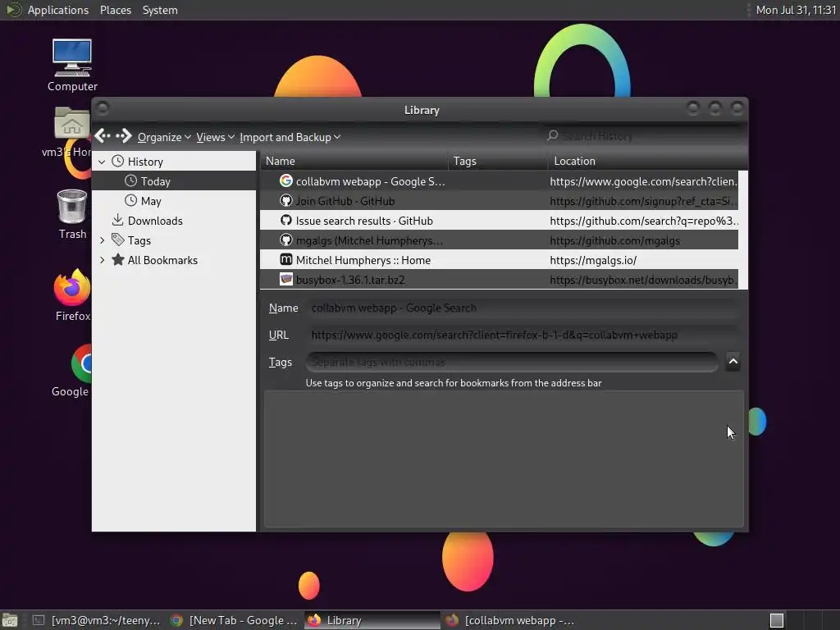Open the Views dropdown menu
The width and height of the screenshot is (840, 630).
click(x=216, y=137)
